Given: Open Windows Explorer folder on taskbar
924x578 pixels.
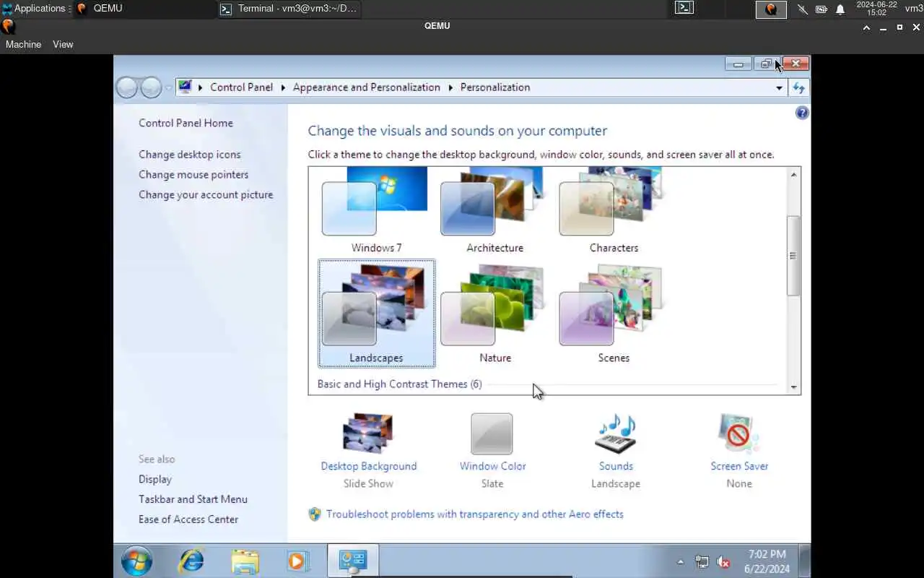Looking at the screenshot, I should (x=245, y=561).
